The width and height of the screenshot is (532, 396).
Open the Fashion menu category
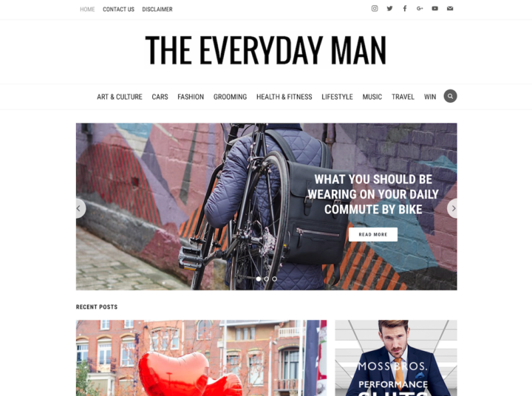(x=191, y=97)
